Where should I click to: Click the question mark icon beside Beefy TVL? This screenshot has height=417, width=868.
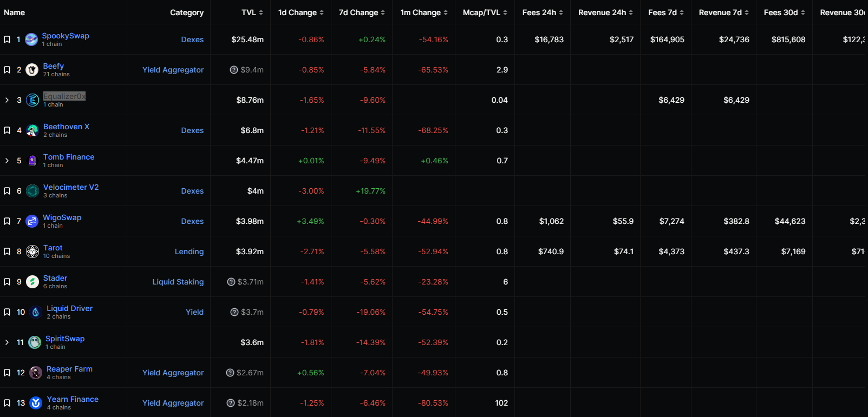tap(234, 70)
